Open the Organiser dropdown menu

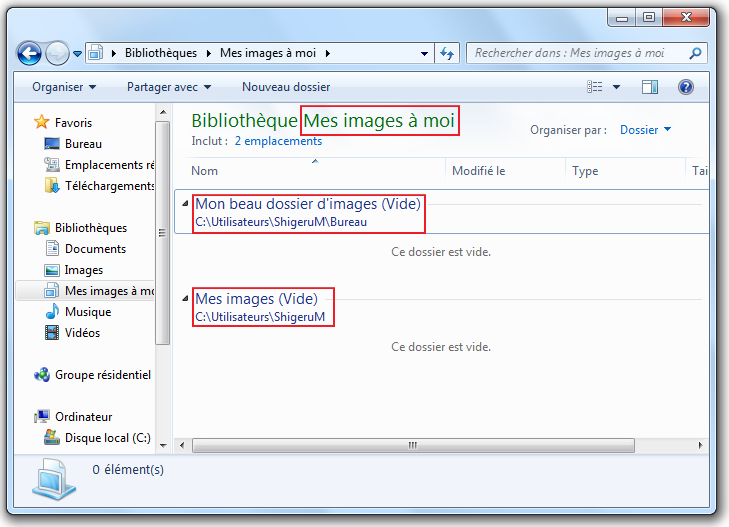64,87
